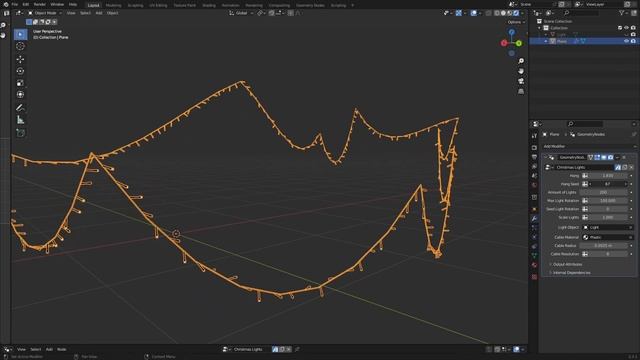Open viewport View menu
Screen dimensions: 640x360
pos(71,13)
